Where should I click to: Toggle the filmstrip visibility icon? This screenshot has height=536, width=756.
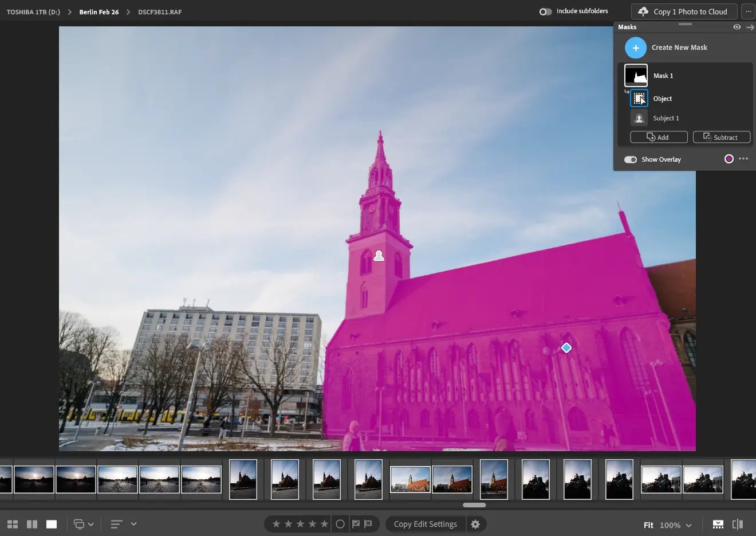click(x=718, y=525)
